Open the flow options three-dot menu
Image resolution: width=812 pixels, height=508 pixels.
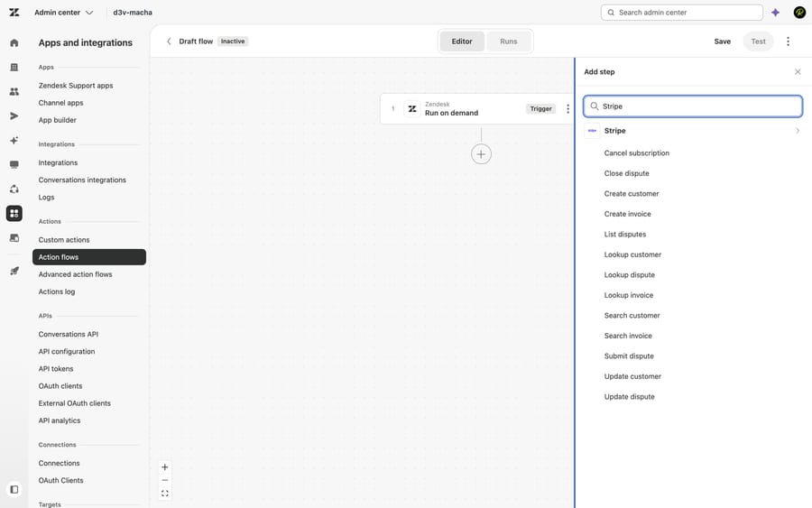click(x=788, y=42)
